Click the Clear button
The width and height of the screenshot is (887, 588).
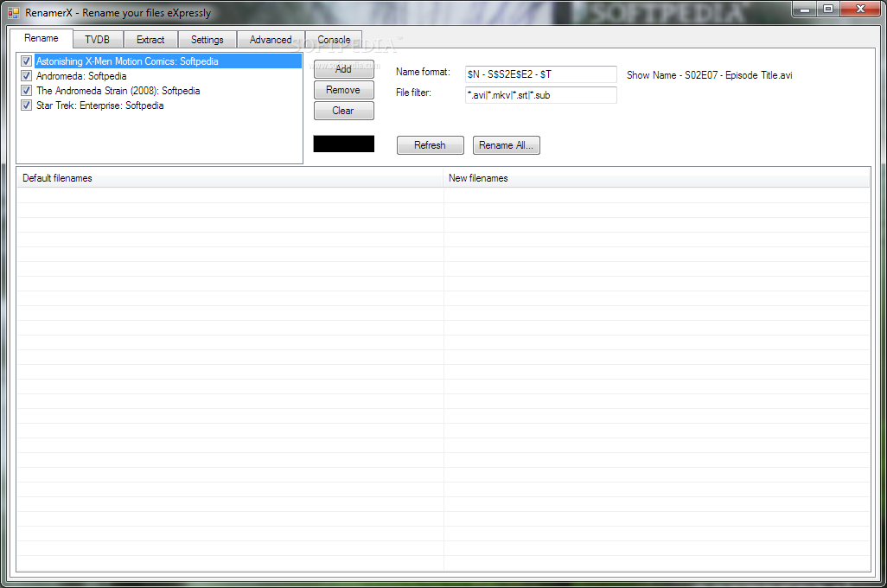(344, 111)
